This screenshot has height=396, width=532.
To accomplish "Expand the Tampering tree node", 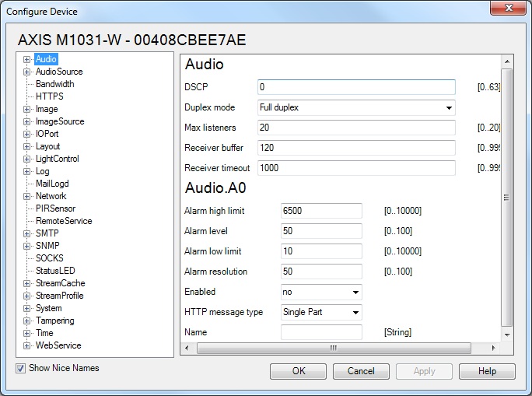I will pyautogui.click(x=26, y=321).
